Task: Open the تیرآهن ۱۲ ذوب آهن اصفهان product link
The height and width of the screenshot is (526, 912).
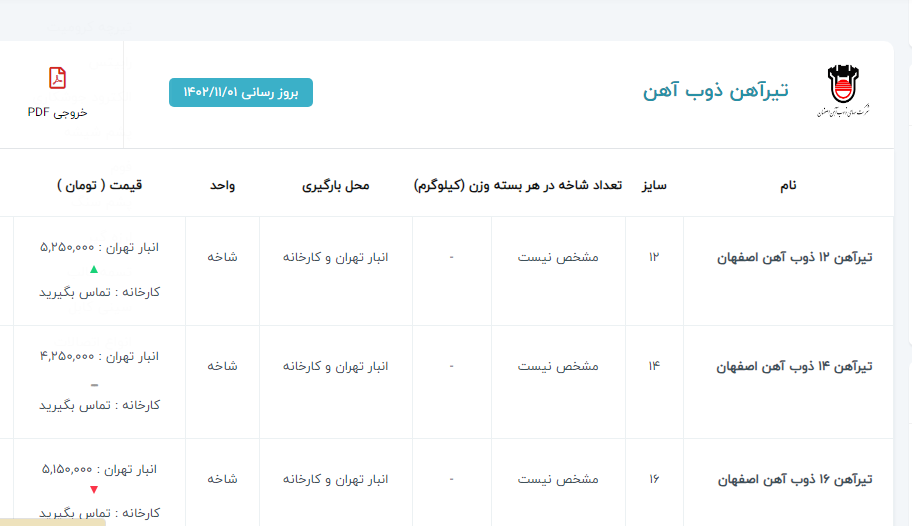Action: [795, 257]
